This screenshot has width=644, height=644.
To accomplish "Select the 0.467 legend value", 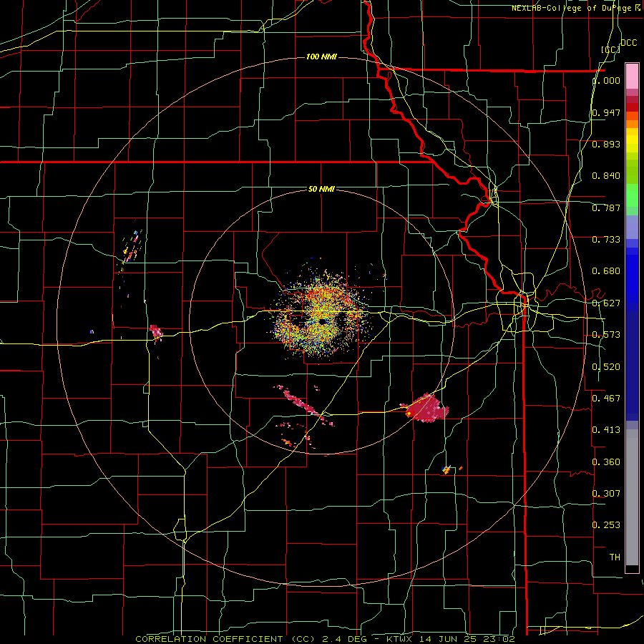I will click(x=606, y=398).
